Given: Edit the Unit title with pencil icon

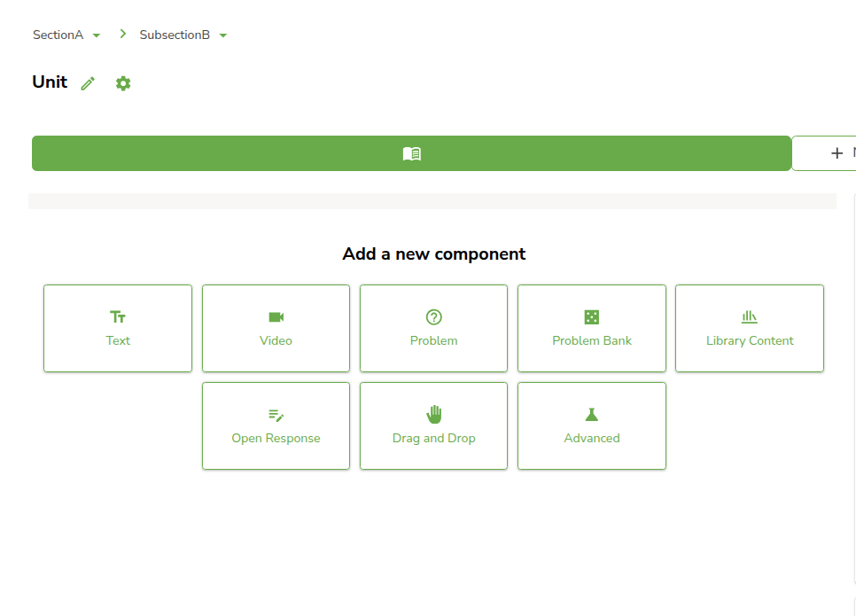Looking at the screenshot, I should point(88,83).
